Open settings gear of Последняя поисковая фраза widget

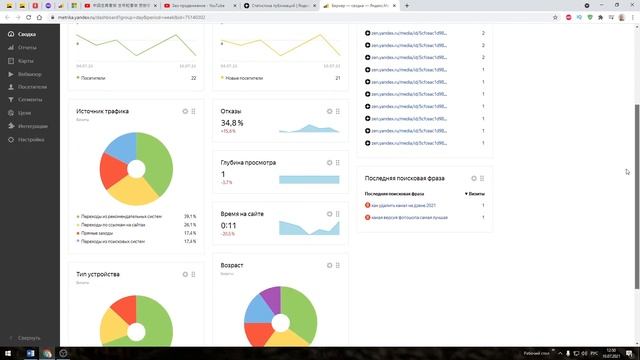pos(474,178)
